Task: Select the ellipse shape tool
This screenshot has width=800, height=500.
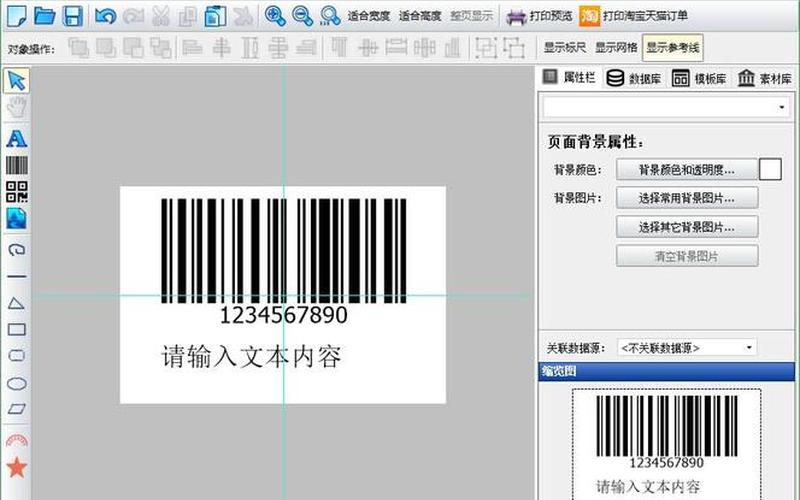Action: [16, 383]
